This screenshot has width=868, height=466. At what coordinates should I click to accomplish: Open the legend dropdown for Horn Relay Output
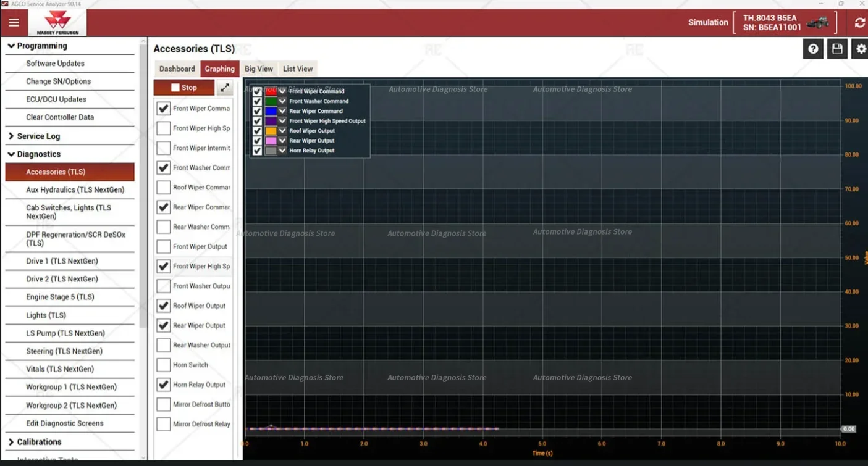click(282, 151)
